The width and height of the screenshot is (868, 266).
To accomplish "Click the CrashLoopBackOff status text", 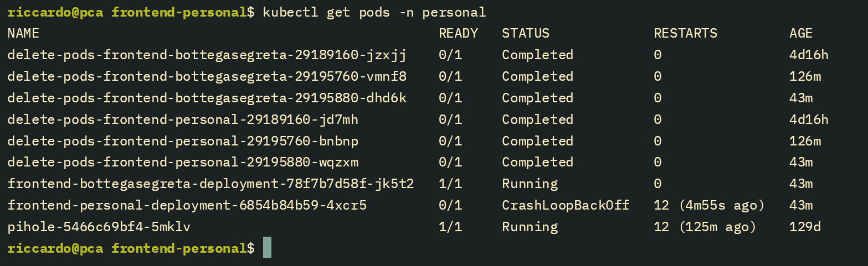I will tap(566, 206).
